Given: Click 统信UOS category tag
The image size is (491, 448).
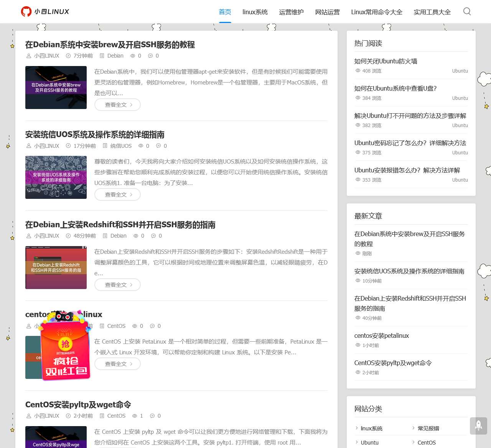Looking at the screenshot, I should [121, 146].
